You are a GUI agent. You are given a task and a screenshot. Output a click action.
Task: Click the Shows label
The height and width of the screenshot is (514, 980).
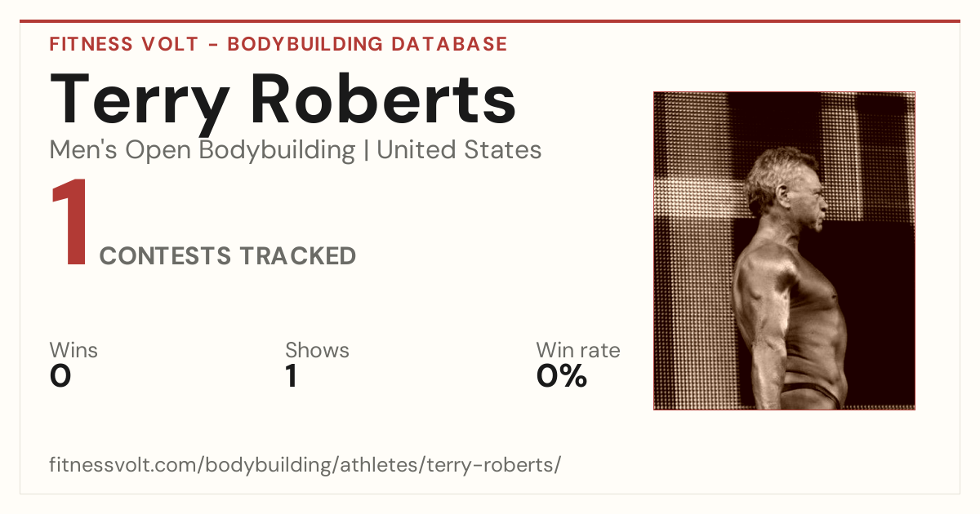317,351
